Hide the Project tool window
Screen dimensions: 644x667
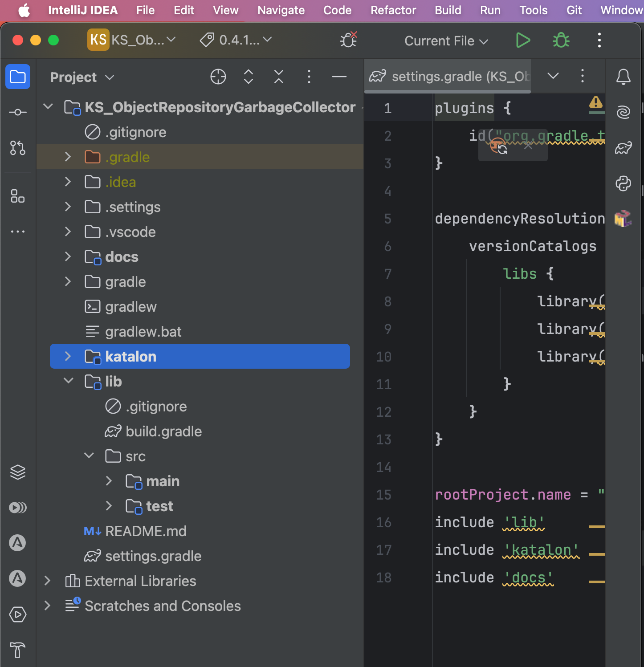tap(339, 77)
